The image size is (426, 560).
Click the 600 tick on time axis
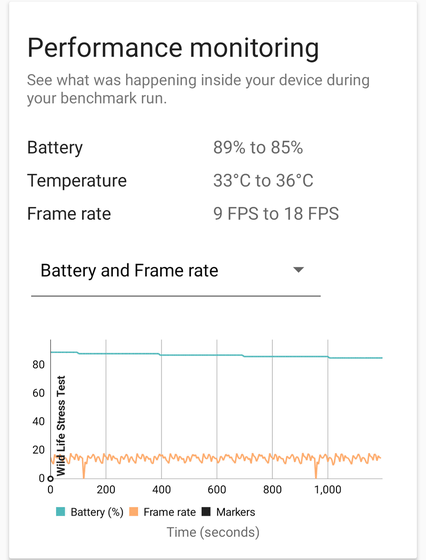(217, 490)
